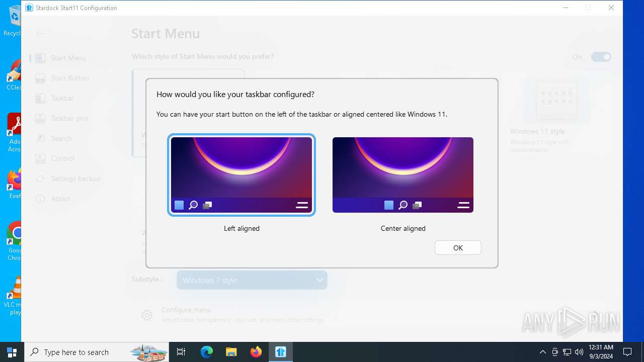Click the Taskbar pins sidebar icon
The height and width of the screenshot is (362, 644).
40,118
